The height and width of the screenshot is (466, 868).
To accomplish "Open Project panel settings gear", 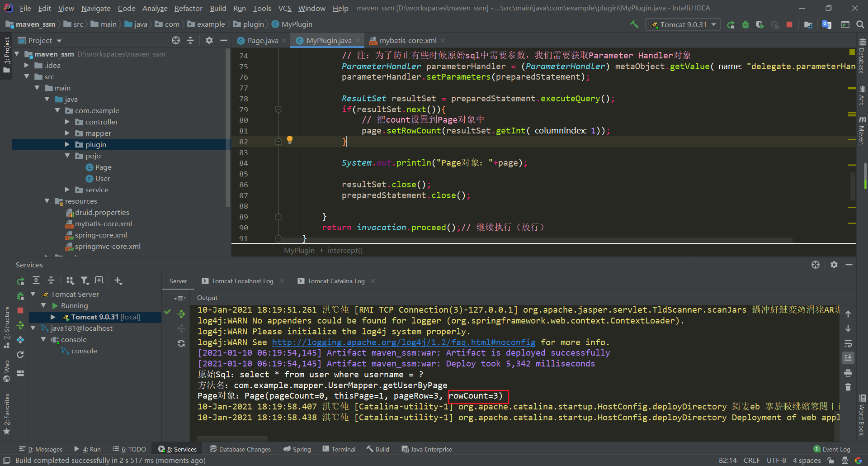I will point(209,40).
